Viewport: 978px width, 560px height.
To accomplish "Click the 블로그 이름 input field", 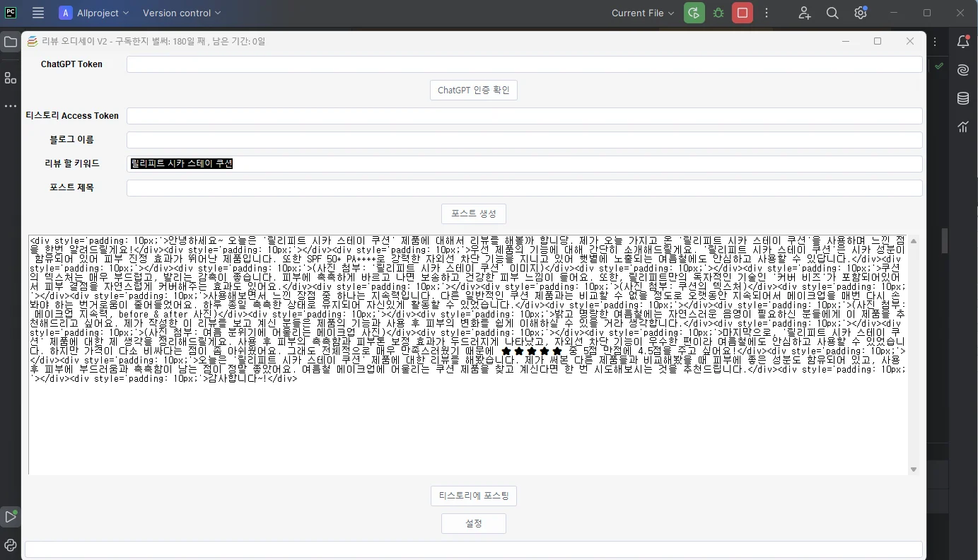I will 525,140.
